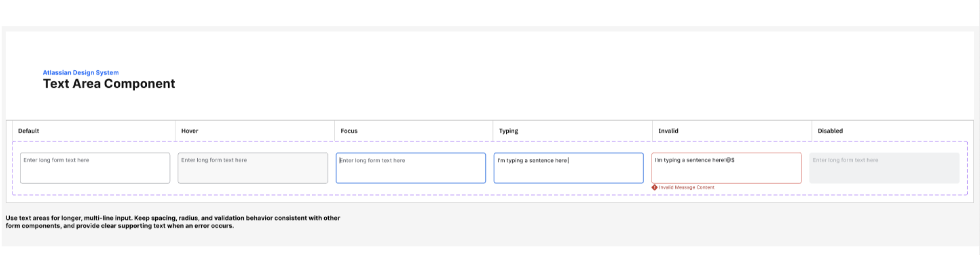980x255 pixels.
Task: Click the 'Typing' column label
Action: coord(508,131)
